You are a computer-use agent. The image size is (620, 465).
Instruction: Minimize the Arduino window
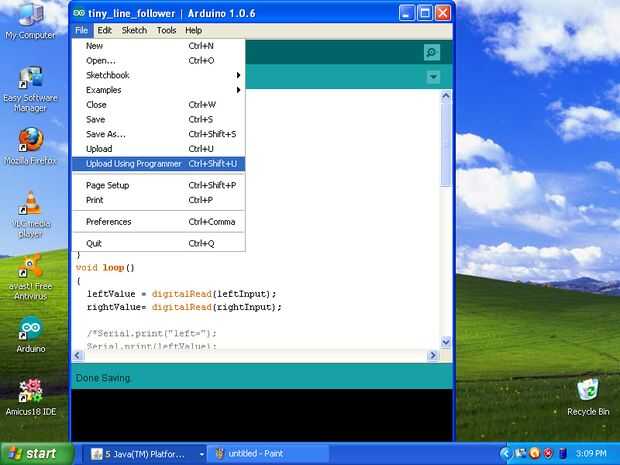[406, 13]
